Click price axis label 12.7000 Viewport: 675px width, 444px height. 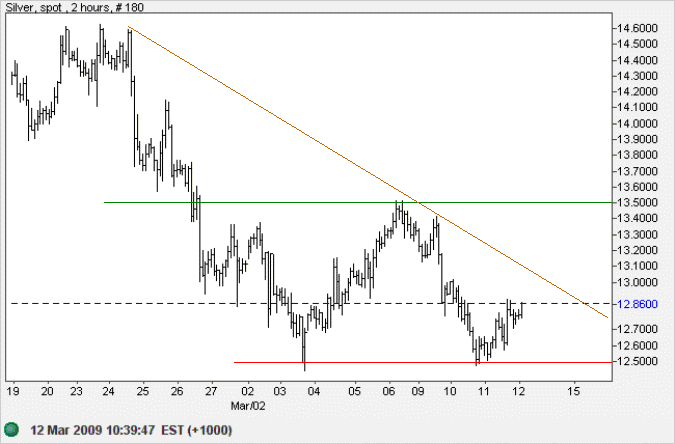pyautogui.click(x=638, y=329)
